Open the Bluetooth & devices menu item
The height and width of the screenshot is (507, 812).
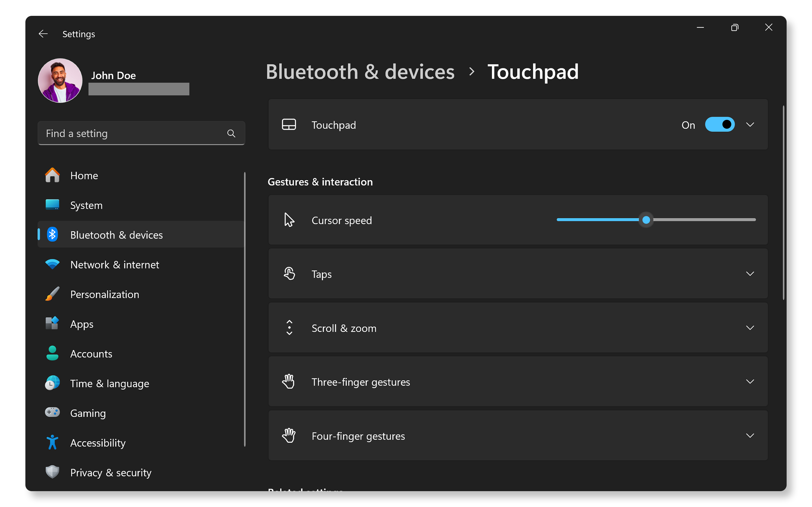pos(116,235)
